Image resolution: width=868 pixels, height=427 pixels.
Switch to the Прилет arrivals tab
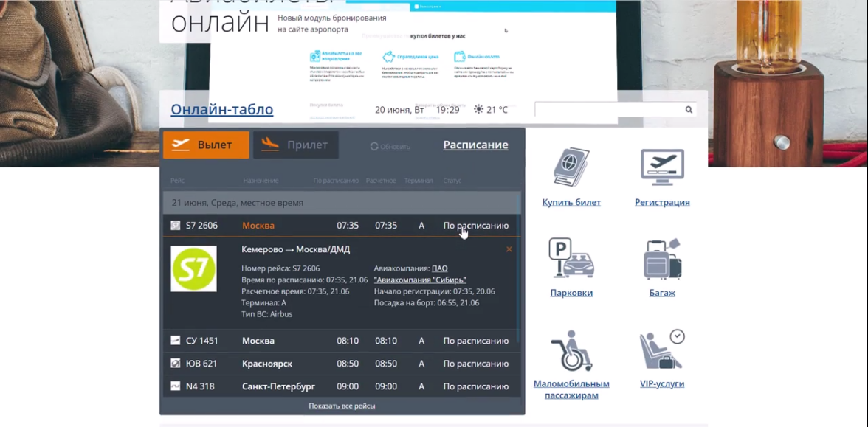coord(295,145)
